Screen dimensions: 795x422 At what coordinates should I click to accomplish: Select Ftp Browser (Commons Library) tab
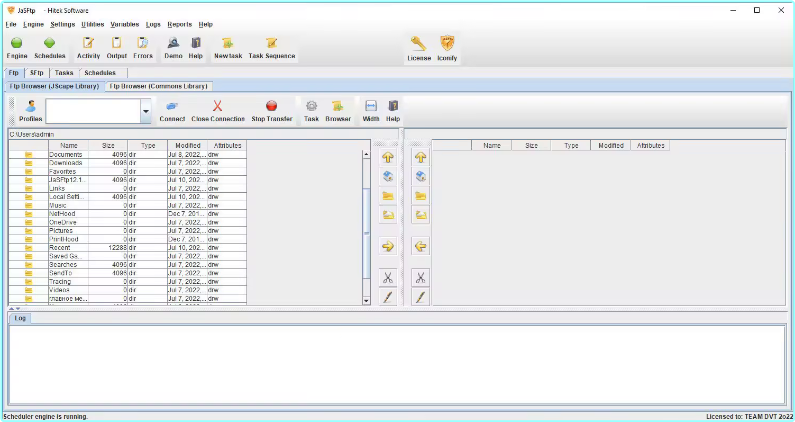tap(159, 86)
